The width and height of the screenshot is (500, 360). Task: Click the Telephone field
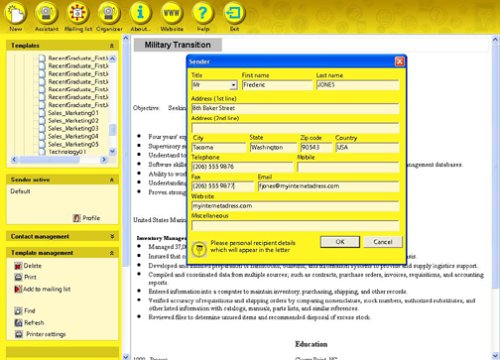click(x=242, y=167)
